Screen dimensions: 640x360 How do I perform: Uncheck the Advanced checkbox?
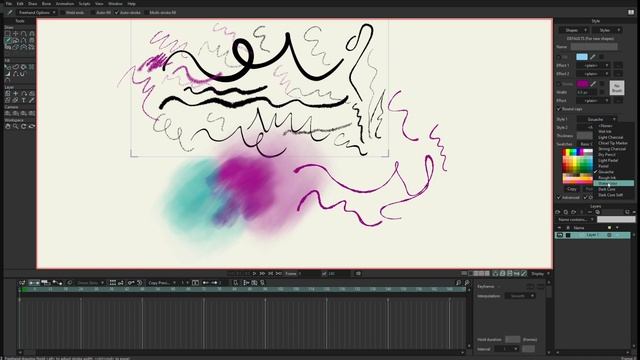tap(559, 198)
